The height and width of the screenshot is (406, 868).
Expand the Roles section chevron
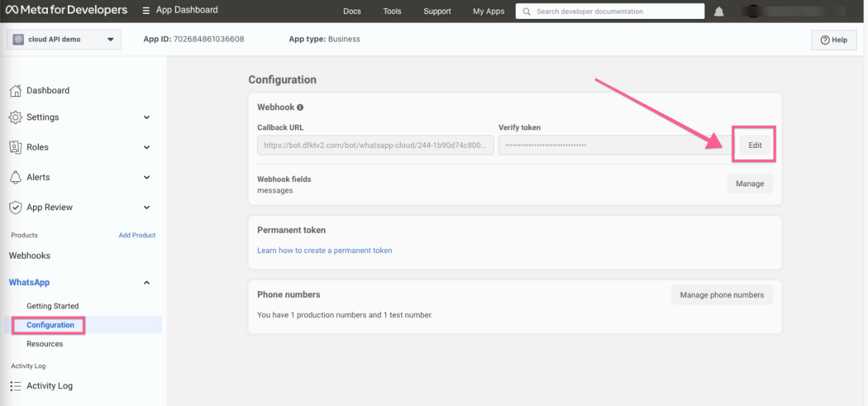pos(147,147)
